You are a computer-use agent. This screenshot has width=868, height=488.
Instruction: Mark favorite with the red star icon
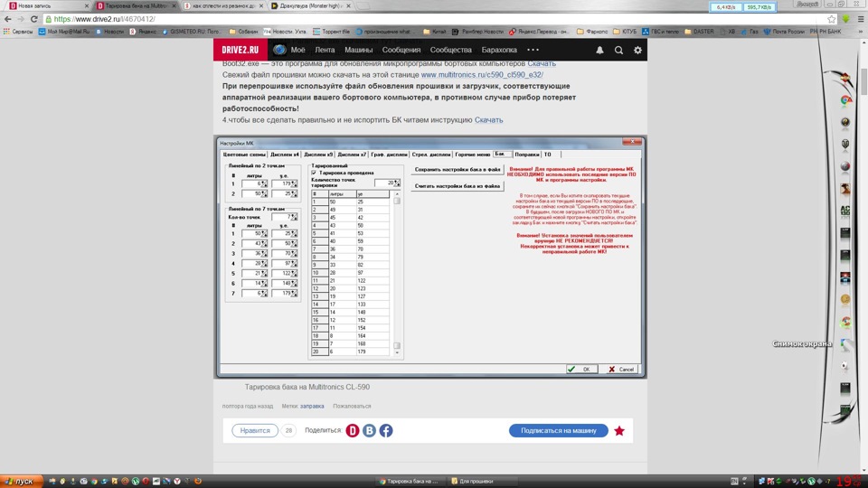coord(619,430)
